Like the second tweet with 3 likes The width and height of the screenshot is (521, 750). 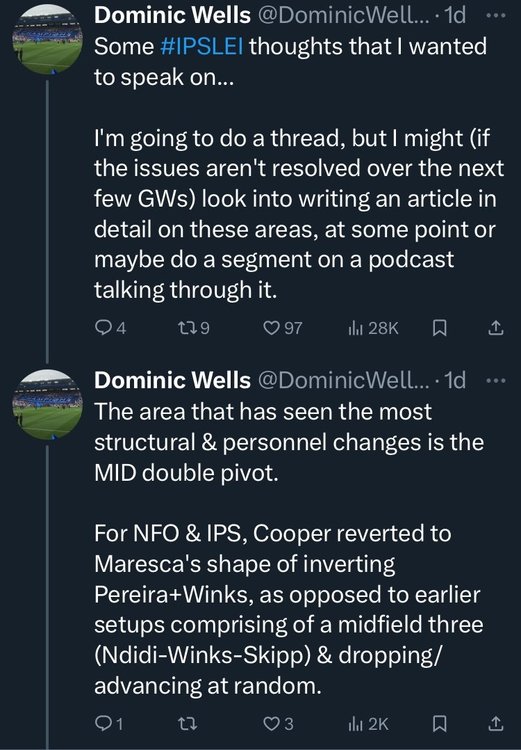[x=279, y=724]
